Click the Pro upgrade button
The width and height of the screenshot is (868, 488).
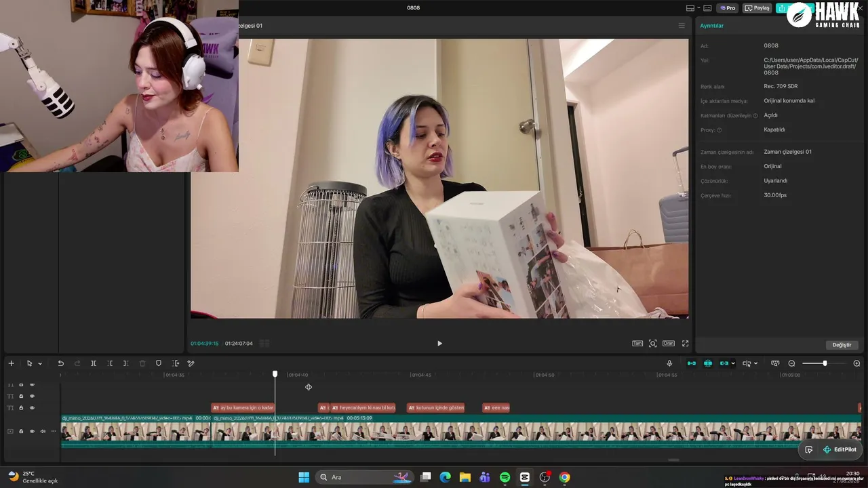pyautogui.click(x=728, y=8)
